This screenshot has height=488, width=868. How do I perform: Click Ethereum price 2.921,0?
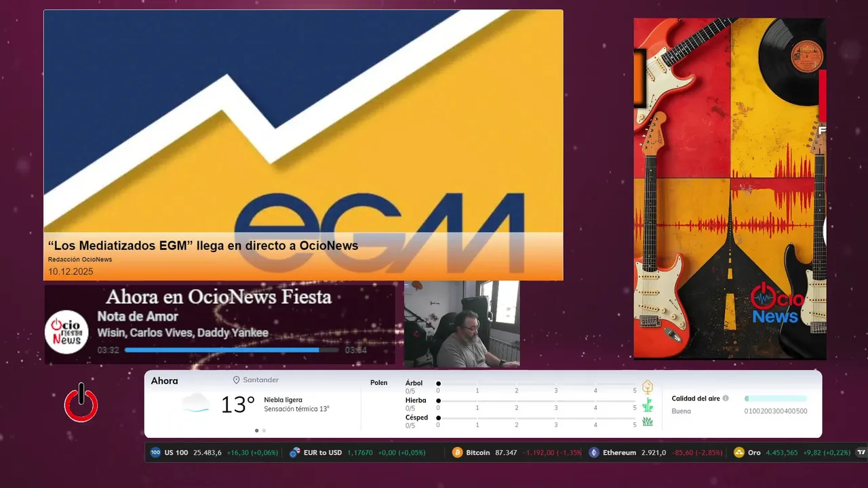pyautogui.click(x=654, y=453)
